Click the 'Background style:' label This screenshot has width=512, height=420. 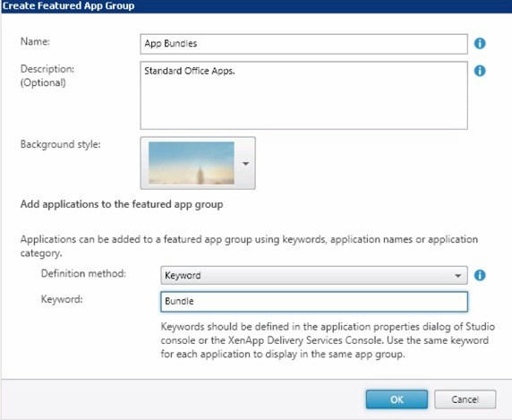(60, 144)
